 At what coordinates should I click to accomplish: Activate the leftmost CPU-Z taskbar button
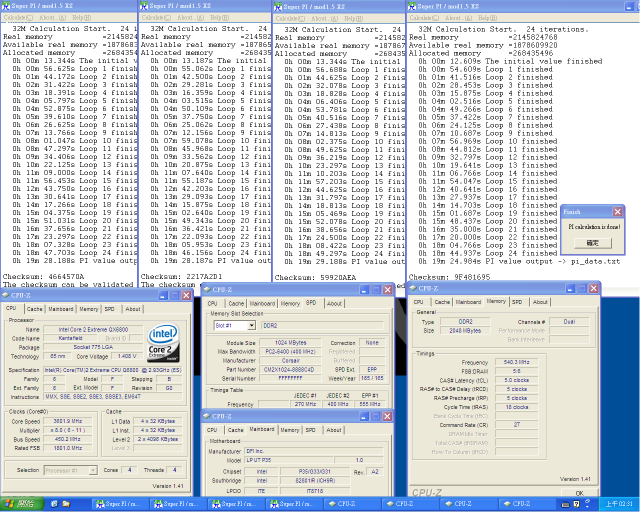click(x=354, y=504)
